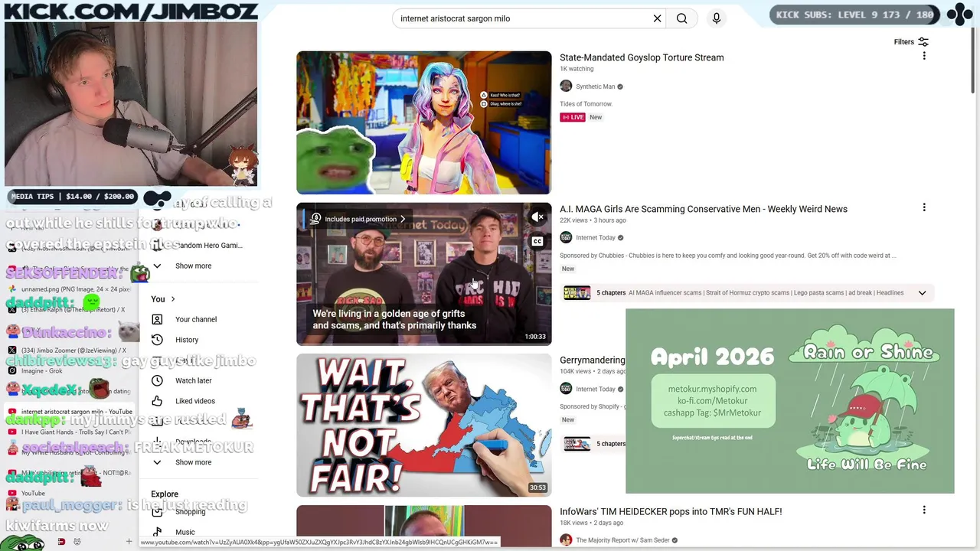Click the Goyslop Torture Stream thumbnail
Viewport: 980px width, 551px height.
click(423, 122)
